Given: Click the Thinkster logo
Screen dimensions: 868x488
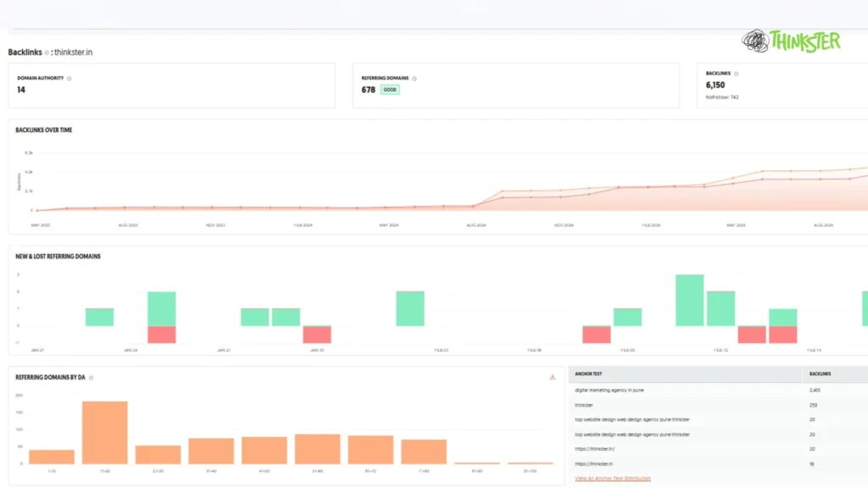Looking at the screenshot, I should (791, 41).
